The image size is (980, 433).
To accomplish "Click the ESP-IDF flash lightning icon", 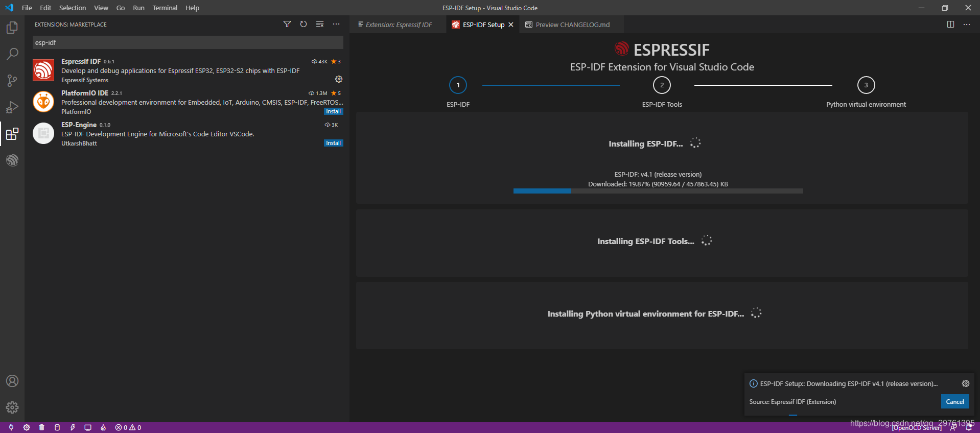I will click(x=73, y=427).
